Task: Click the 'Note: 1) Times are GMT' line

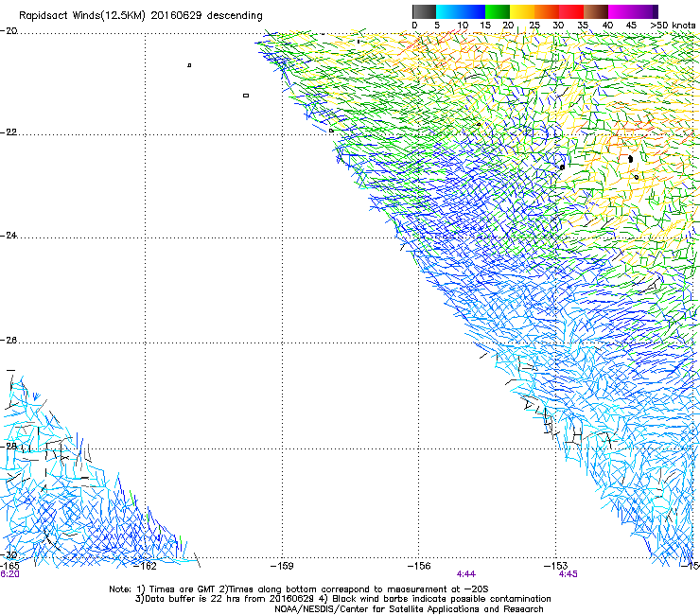Action: pyautogui.click(x=299, y=589)
